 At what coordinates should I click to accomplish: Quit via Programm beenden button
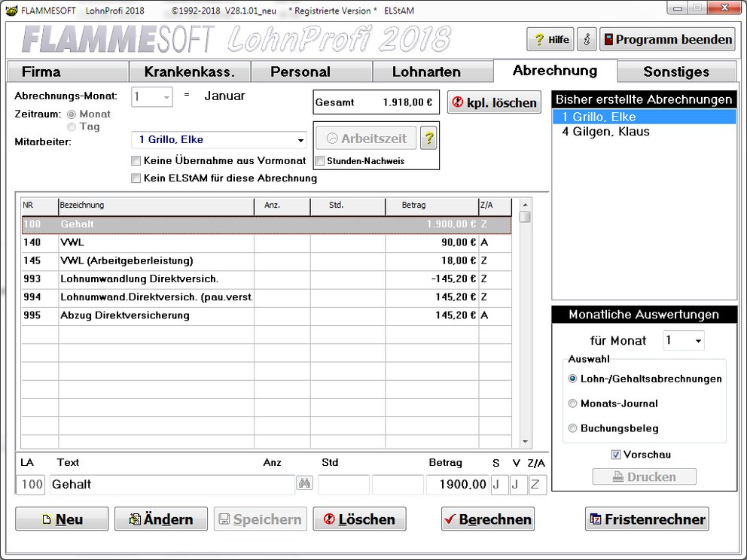(667, 40)
